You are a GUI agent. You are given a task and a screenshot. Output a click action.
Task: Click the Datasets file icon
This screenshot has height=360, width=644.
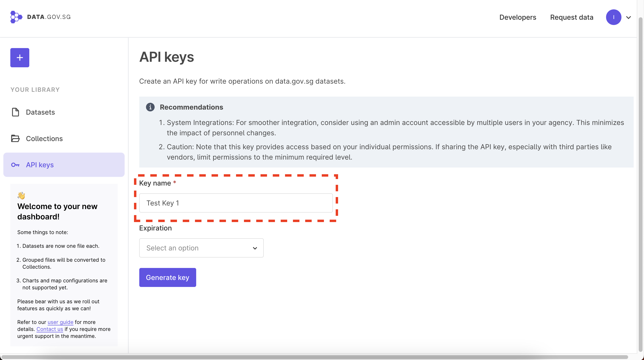(16, 112)
